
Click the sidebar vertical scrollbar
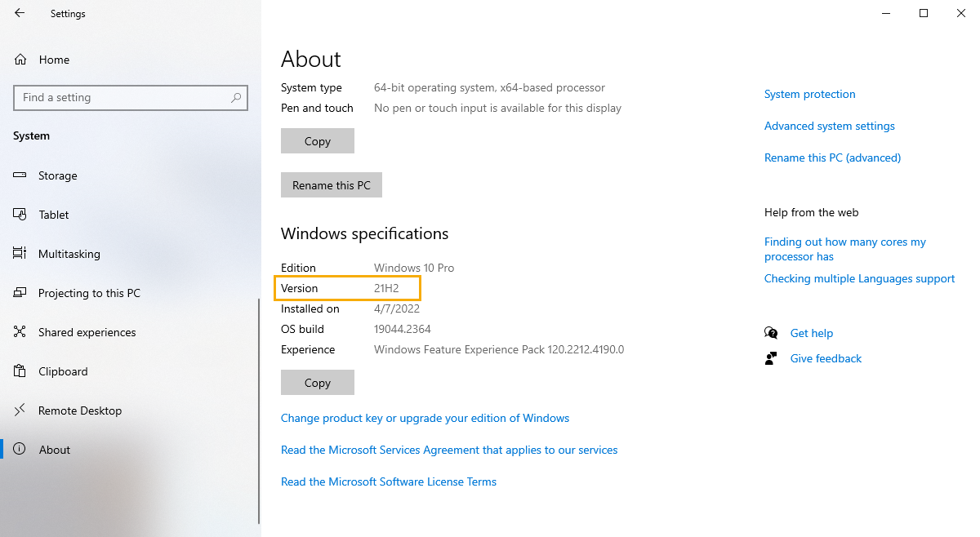click(x=259, y=411)
